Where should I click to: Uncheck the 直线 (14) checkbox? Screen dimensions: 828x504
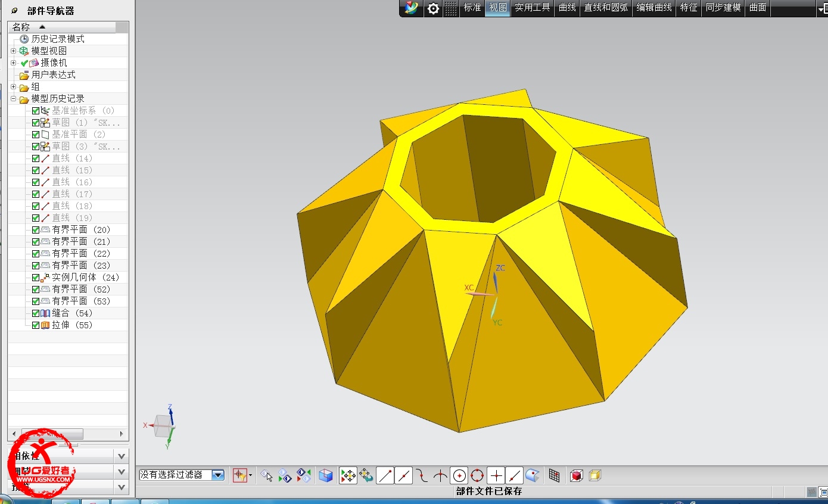coord(36,158)
